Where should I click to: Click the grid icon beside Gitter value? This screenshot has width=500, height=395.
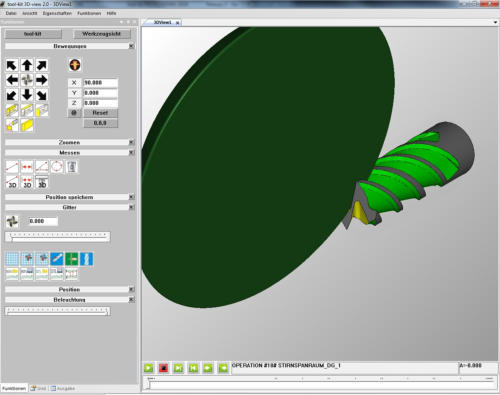(12, 221)
